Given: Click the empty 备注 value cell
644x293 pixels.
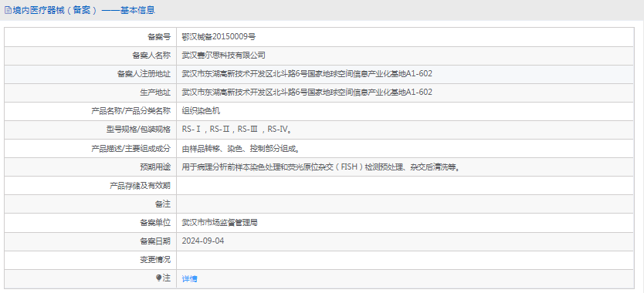Looking at the screenshot, I should (x=405, y=204).
